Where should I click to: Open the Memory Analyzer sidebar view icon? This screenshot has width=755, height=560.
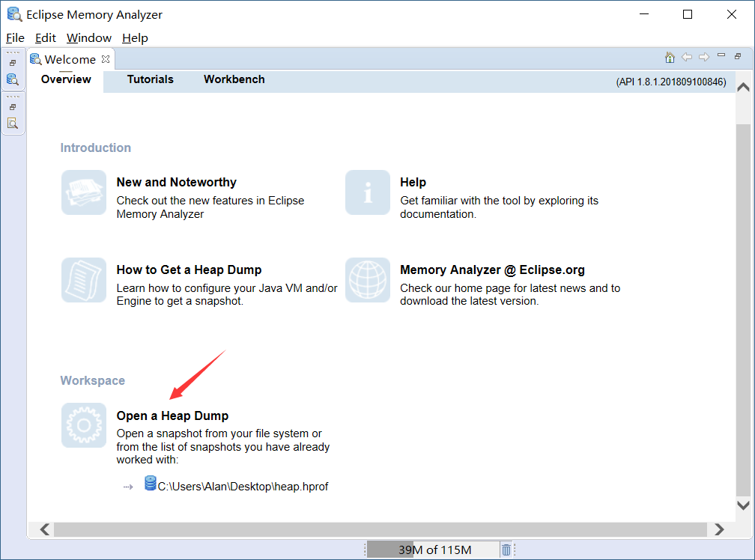13,79
